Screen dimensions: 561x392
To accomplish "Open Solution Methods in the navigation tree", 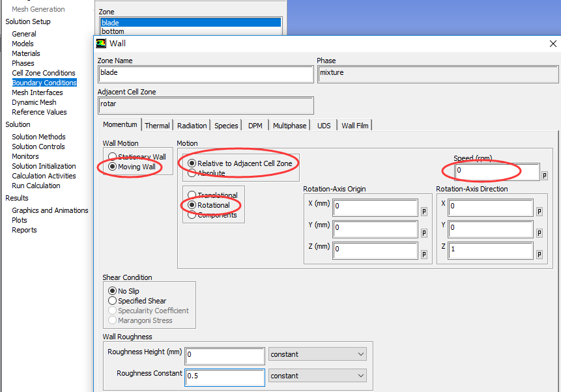I will coord(38,137).
